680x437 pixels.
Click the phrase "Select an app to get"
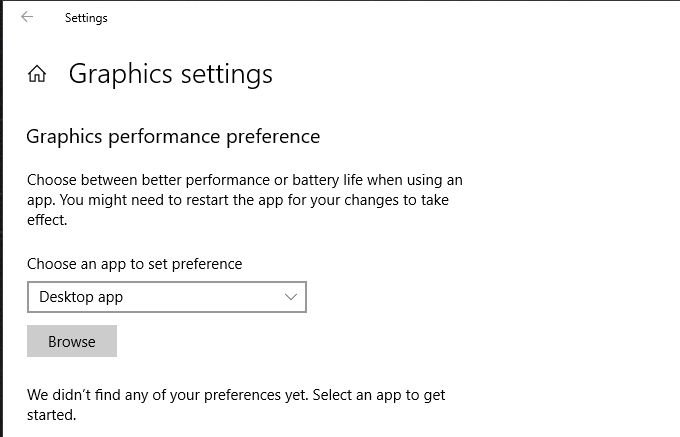(x=378, y=395)
